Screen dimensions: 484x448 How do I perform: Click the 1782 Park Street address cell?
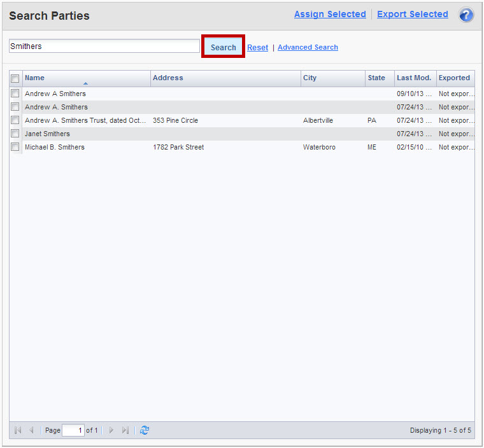(225, 147)
